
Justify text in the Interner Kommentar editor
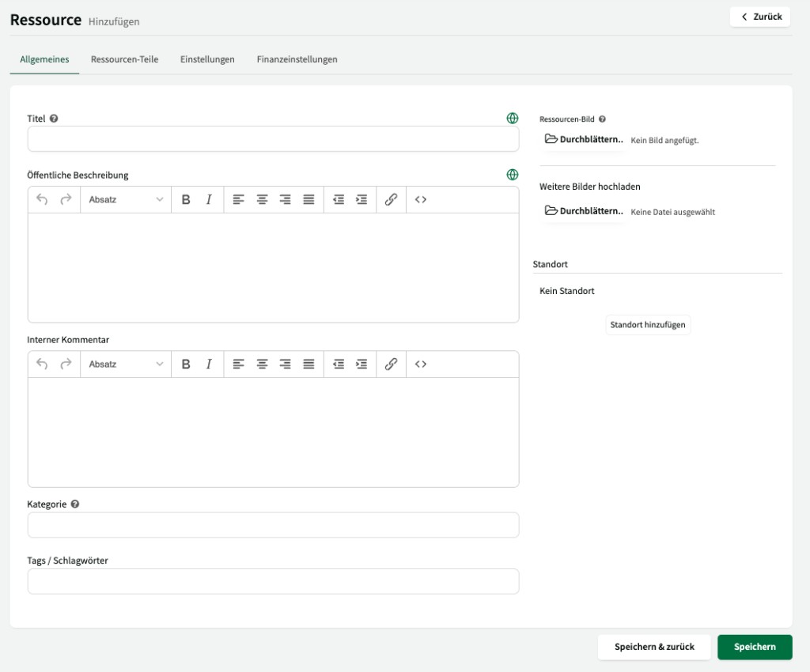click(309, 364)
